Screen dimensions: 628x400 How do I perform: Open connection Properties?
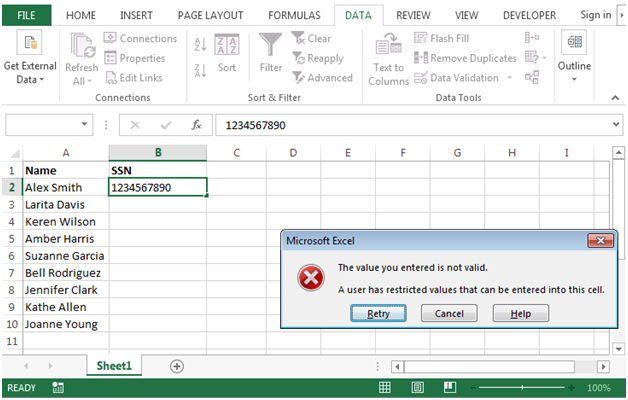(x=135, y=58)
